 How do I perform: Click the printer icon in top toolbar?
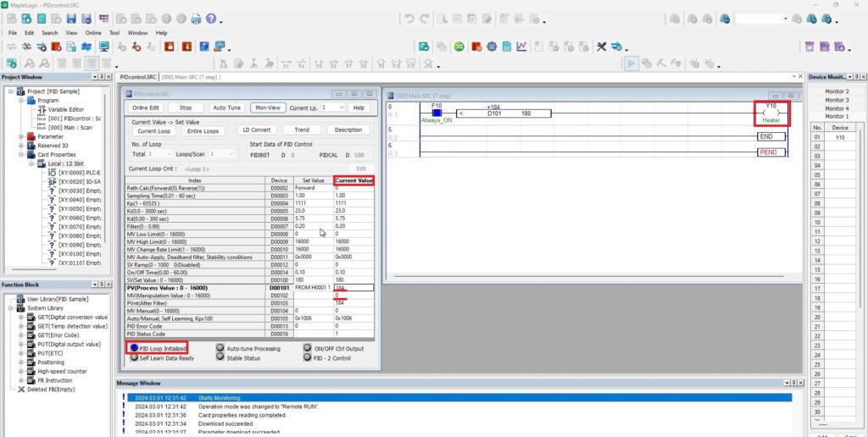(x=196, y=19)
